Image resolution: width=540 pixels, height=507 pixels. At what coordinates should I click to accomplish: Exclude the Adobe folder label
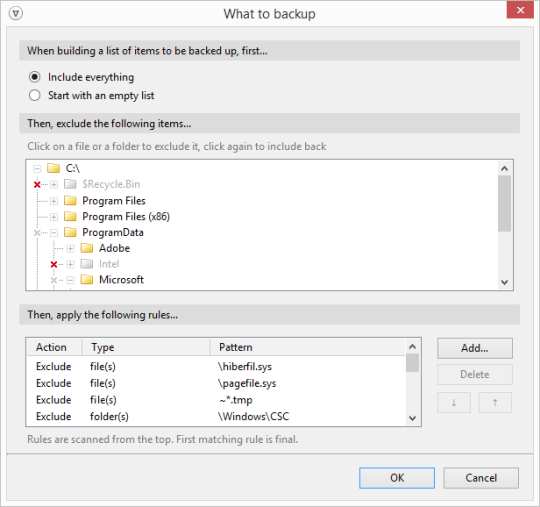[114, 248]
